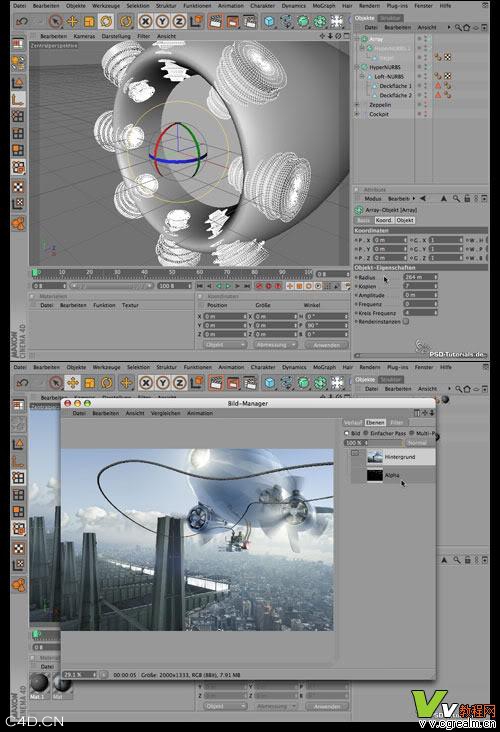The width and height of the screenshot is (500, 732).
Task: Enable the Renderinstanzen checkbox
Action: click(x=406, y=322)
